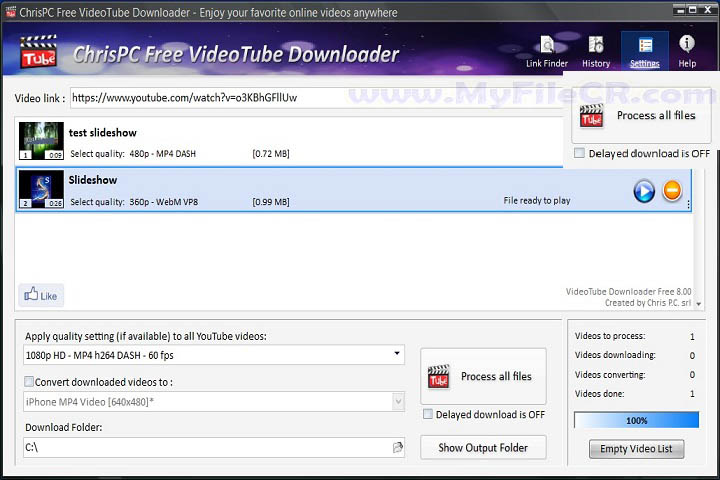This screenshot has height=480, width=720.
Task: Change quality of Slideshow 360p WebM VP8
Action: point(163,202)
